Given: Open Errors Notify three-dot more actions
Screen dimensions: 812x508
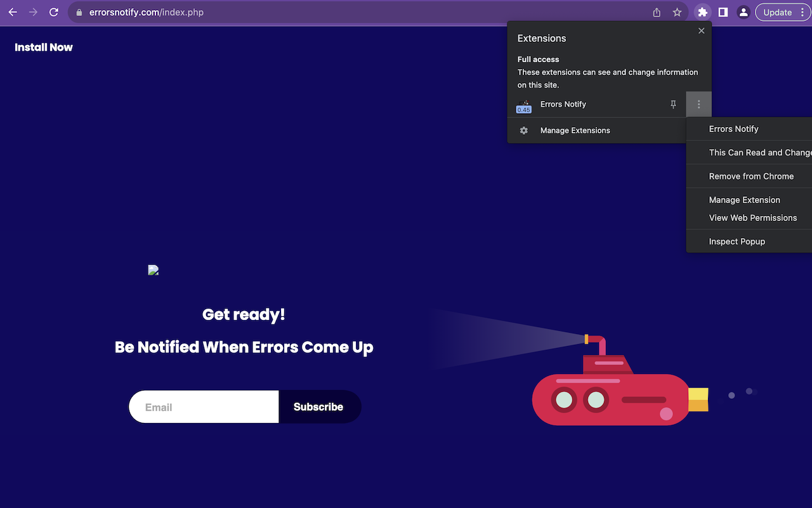Looking at the screenshot, I should [698, 105].
